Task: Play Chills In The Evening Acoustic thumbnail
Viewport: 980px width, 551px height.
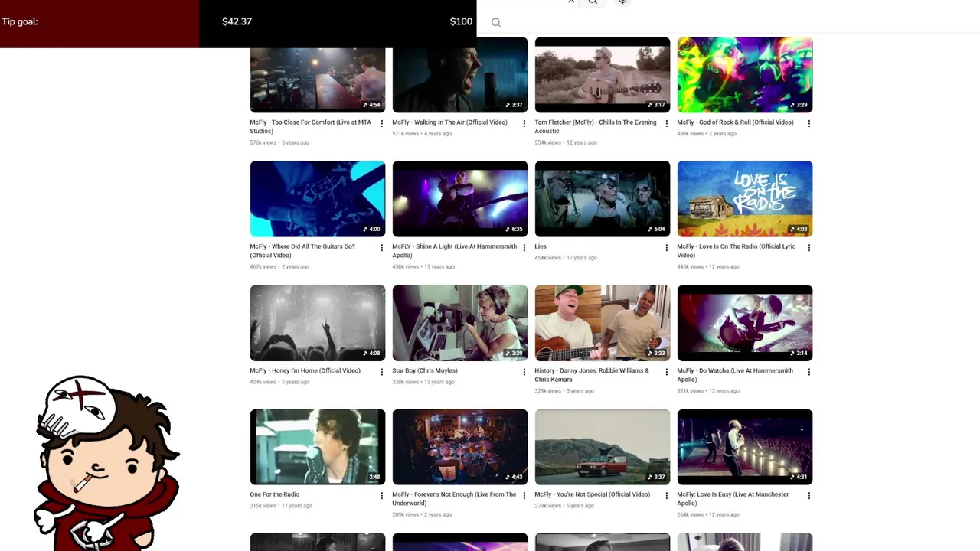Action: (x=603, y=75)
